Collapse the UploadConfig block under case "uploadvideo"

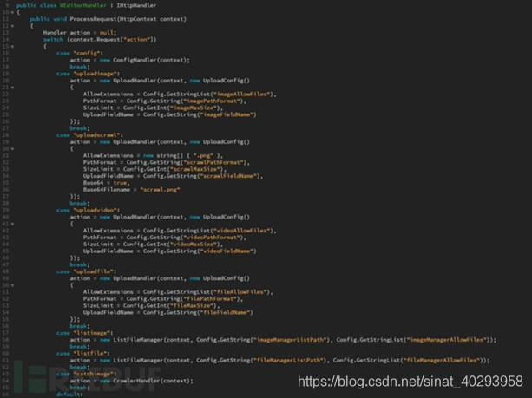click(12, 224)
